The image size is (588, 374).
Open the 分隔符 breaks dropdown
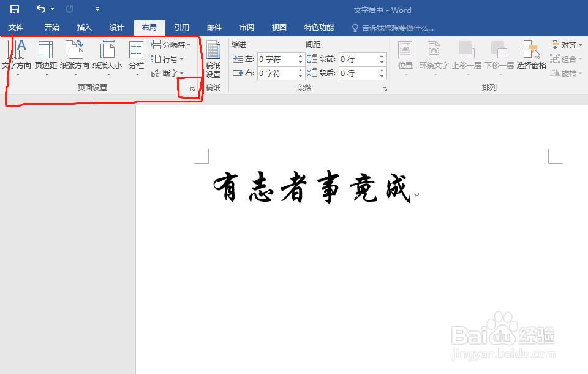[x=171, y=45]
